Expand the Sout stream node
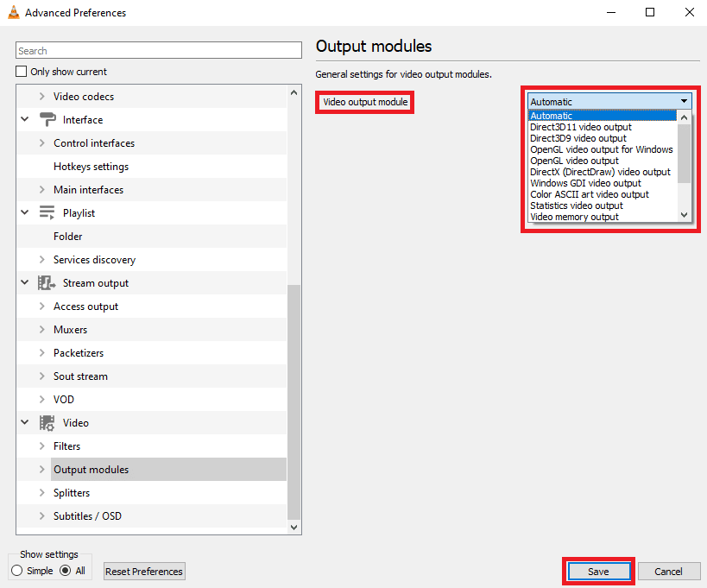 point(42,376)
